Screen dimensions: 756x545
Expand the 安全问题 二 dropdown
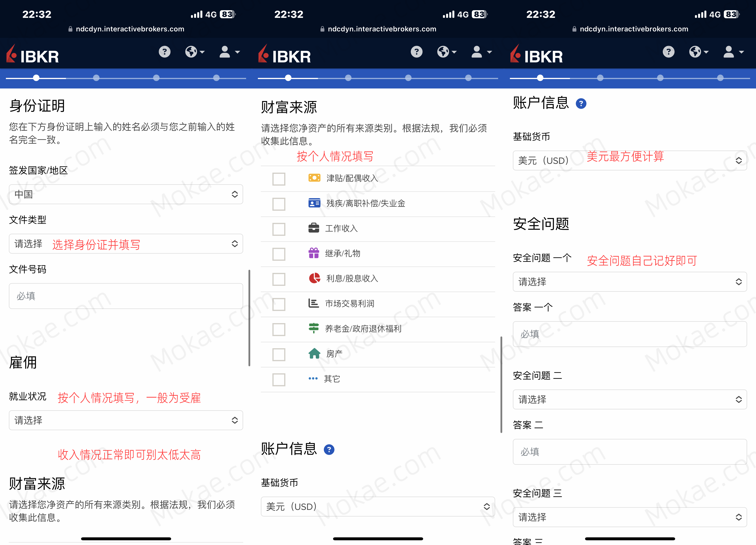point(630,399)
